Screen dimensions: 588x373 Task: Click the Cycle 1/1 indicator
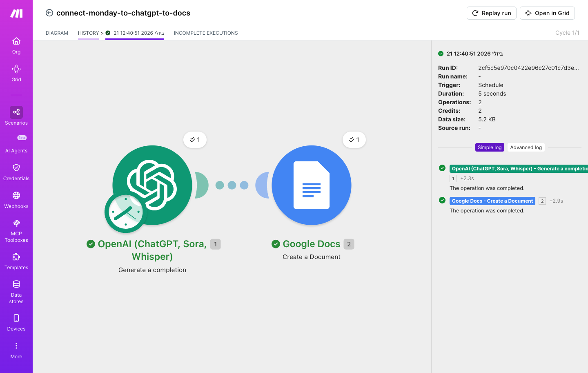click(567, 33)
